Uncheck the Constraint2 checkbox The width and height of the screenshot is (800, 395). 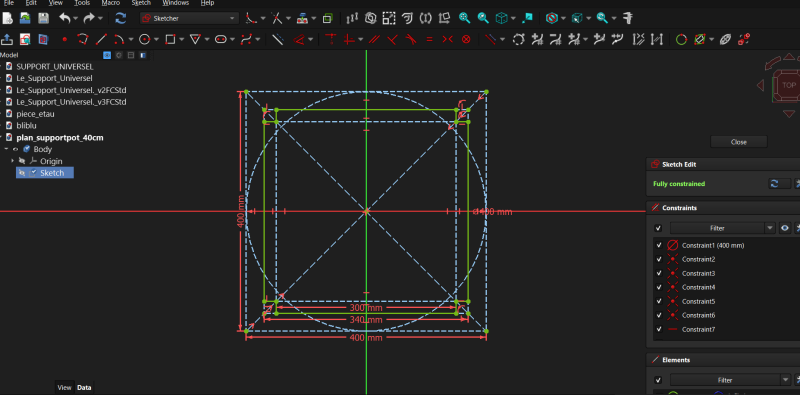coord(659,259)
